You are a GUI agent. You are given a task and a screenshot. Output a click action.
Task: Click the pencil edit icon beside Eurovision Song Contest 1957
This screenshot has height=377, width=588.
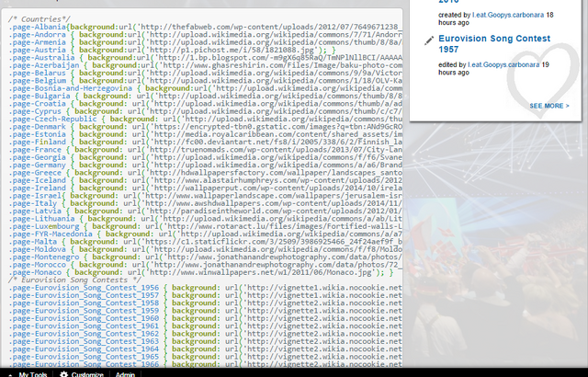pos(429,40)
